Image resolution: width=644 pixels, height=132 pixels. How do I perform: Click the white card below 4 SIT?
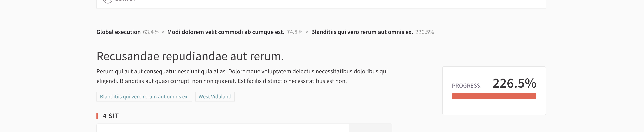click(x=222, y=128)
